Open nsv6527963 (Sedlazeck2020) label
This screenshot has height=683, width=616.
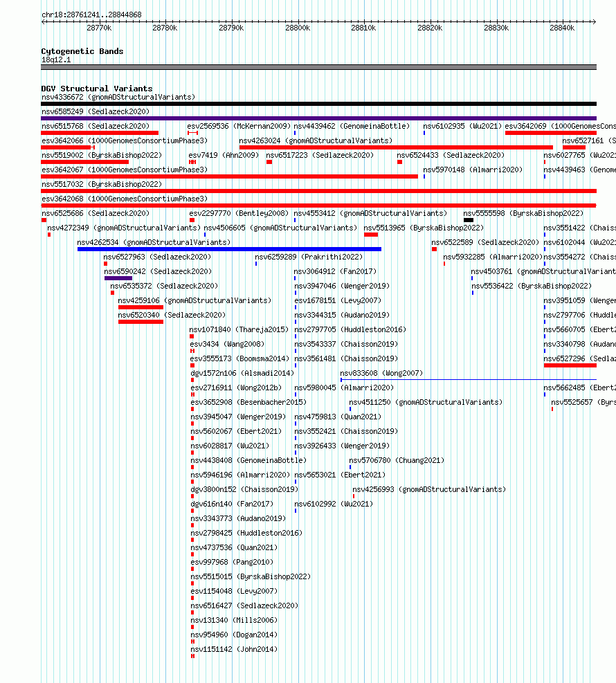[x=157, y=257]
